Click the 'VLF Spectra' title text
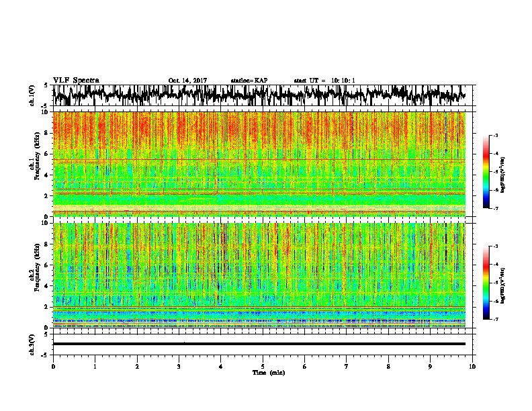Screen dimensions: 532x411 coord(76,80)
